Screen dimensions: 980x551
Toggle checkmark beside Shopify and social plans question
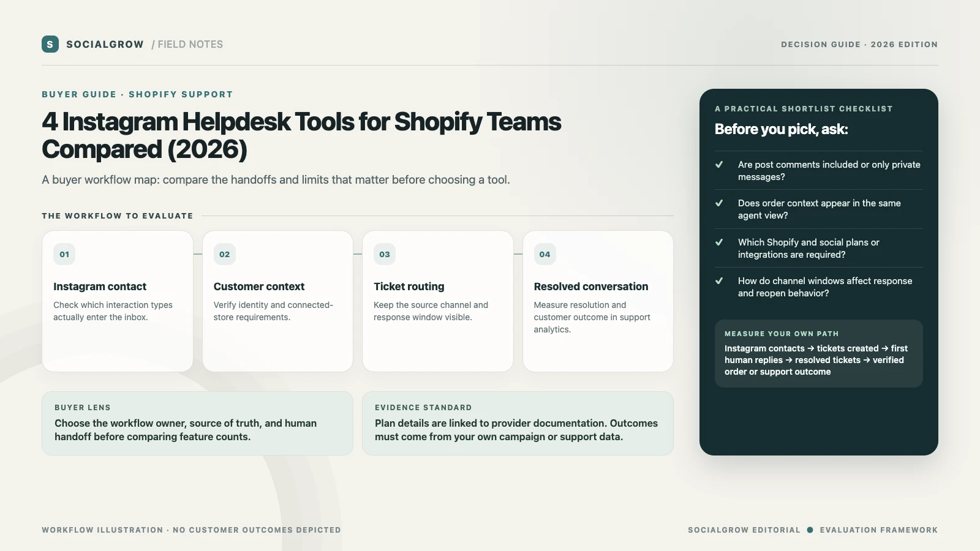(x=719, y=242)
